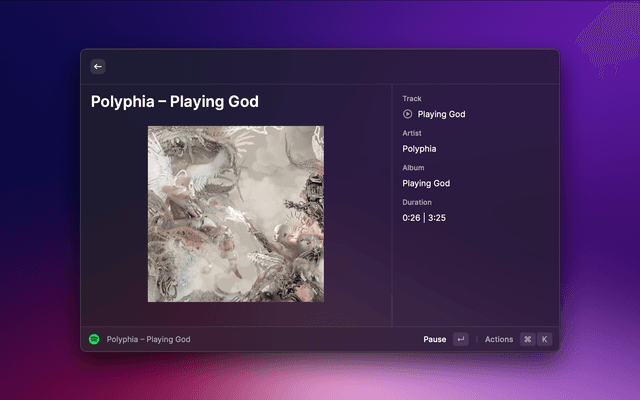This screenshot has width=640, height=400.
Task: Open the Playing God album entry
Action: [x=426, y=183]
